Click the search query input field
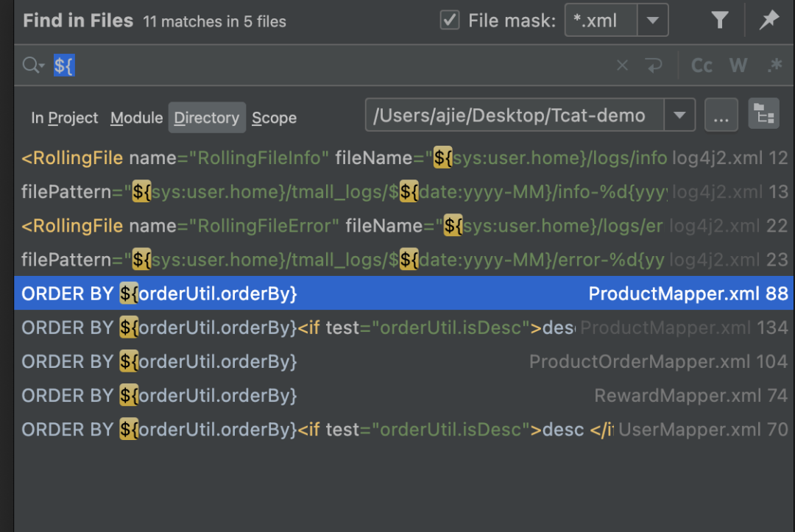 pyautogui.click(x=331, y=65)
